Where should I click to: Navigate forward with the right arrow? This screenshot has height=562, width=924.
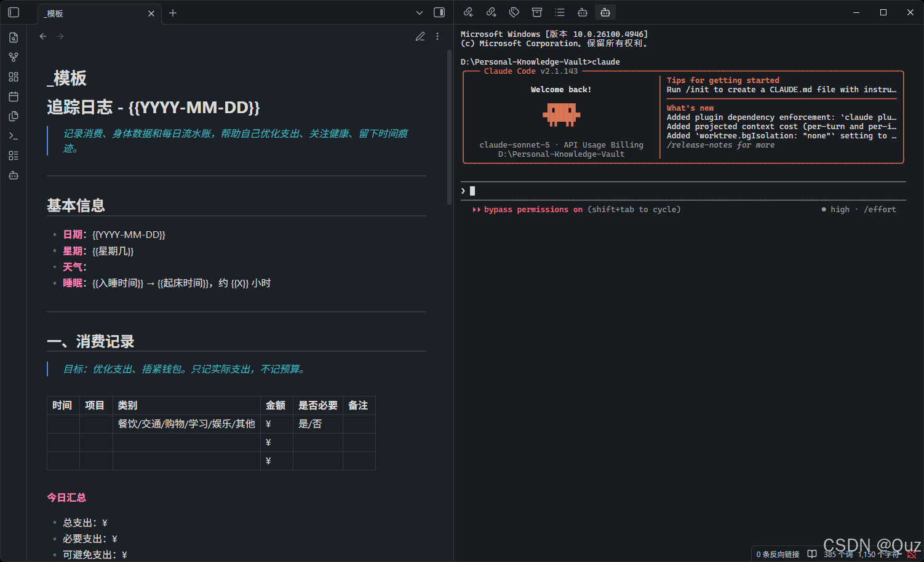tap(60, 36)
